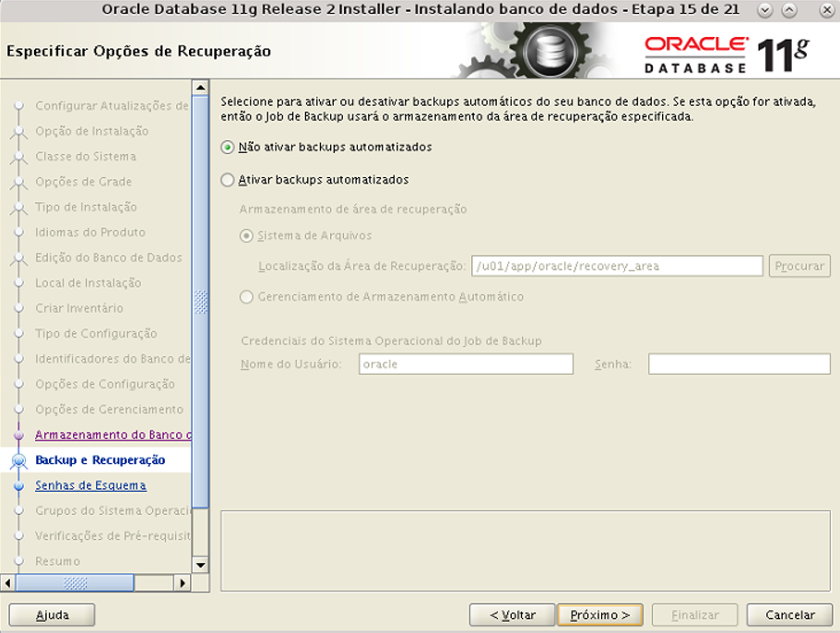Choose 'Sistema de Arquivos' storage option
The height and width of the screenshot is (633, 840).
246,236
